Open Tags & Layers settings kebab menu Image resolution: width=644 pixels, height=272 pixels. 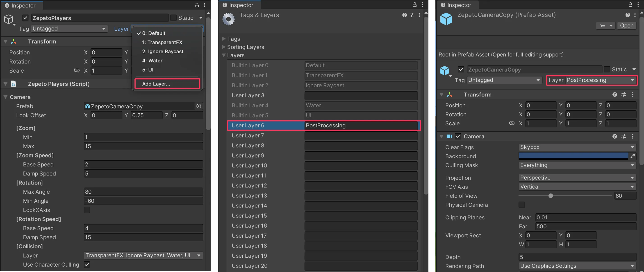point(419,15)
